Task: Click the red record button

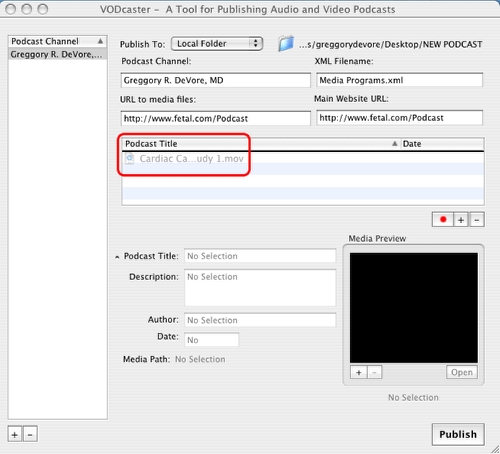Action: (x=443, y=220)
